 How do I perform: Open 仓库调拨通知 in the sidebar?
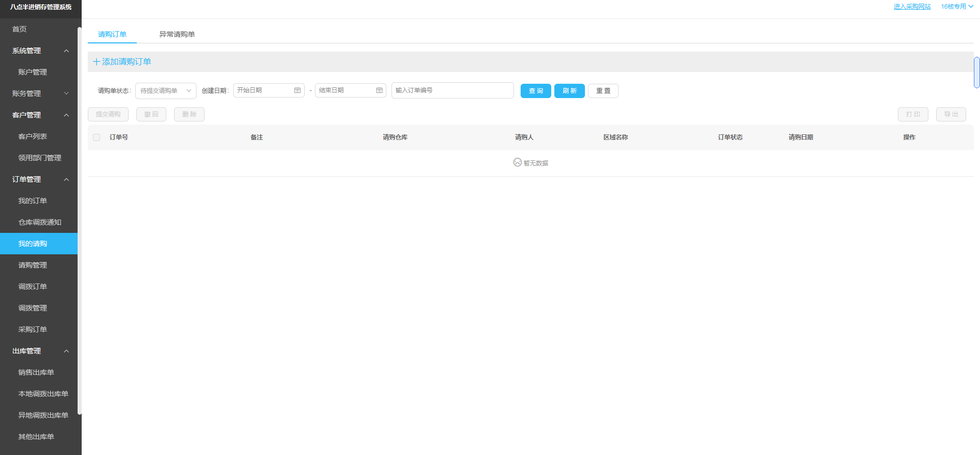pyautogui.click(x=39, y=222)
